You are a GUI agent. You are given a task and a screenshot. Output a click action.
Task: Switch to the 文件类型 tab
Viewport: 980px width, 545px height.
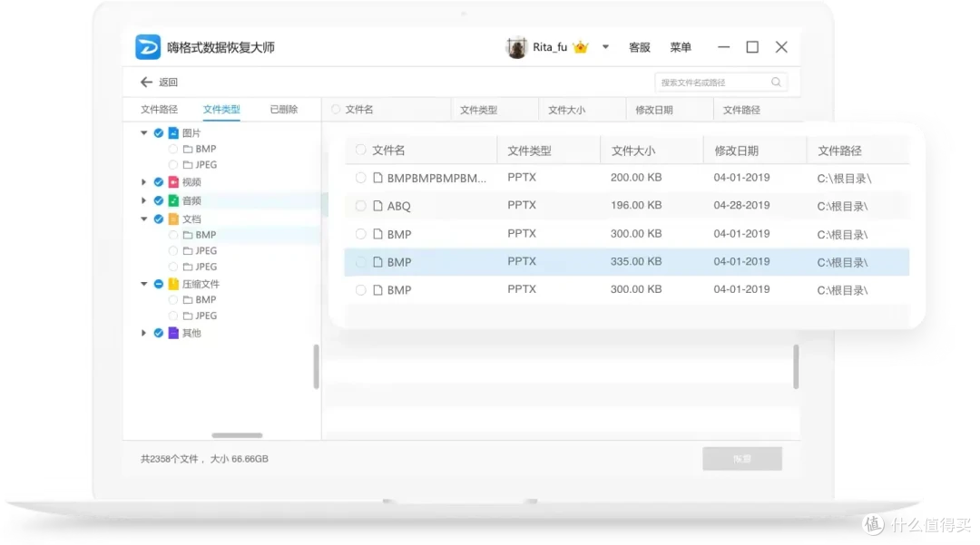[221, 109]
